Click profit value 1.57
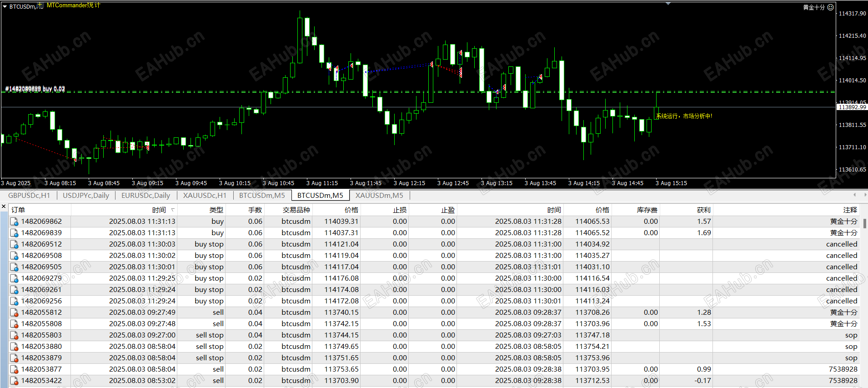The width and height of the screenshot is (868, 388). [x=704, y=222]
